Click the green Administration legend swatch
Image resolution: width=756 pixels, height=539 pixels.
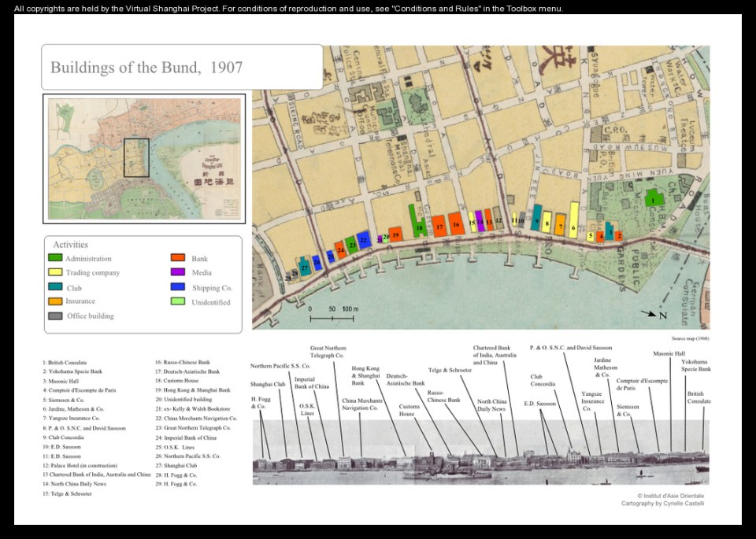(x=55, y=258)
